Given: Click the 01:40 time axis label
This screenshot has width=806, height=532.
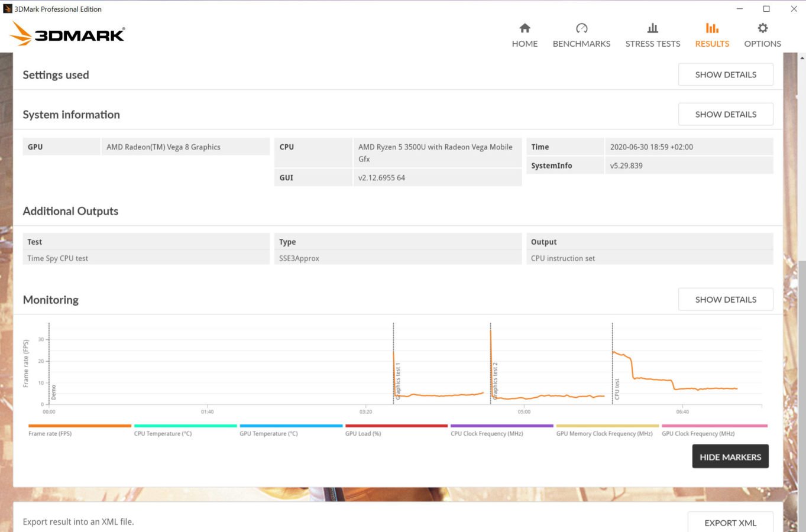Looking at the screenshot, I should pos(207,411).
